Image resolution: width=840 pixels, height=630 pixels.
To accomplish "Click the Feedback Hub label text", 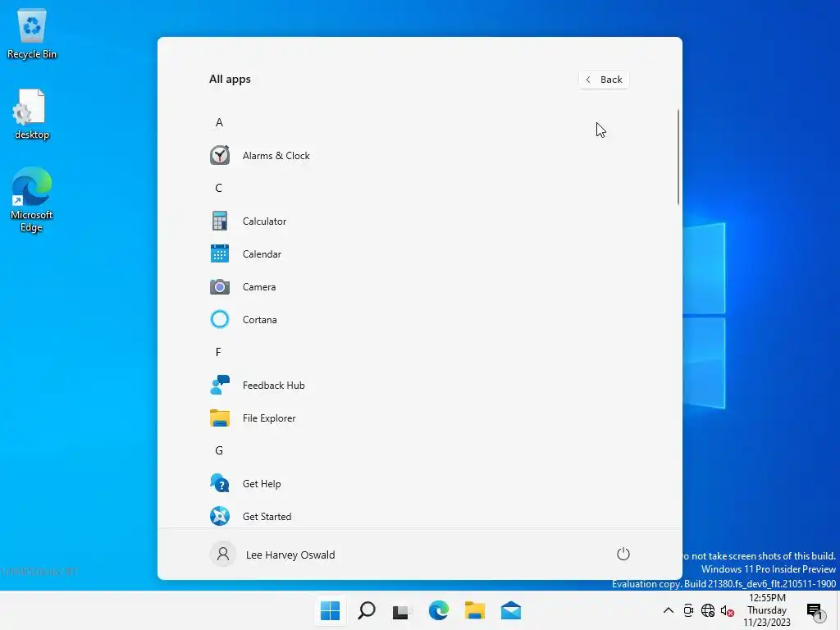I will tap(273, 386).
